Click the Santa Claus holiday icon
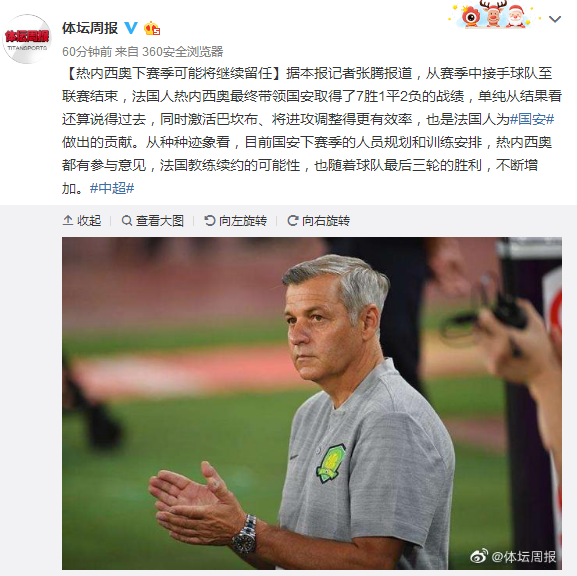This screenshot has width=577, height=576. (x=516, y=16)
